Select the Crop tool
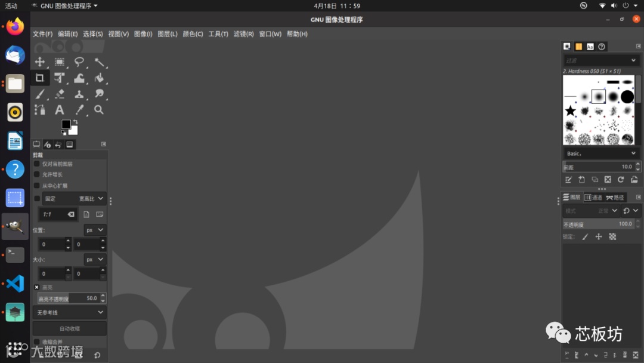 click(x=40, y=78)
